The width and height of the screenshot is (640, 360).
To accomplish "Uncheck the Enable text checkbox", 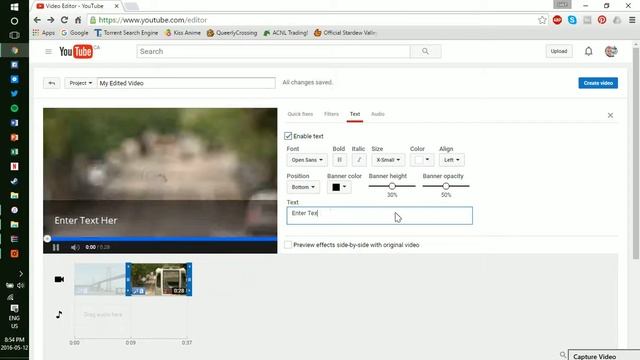I will [288, 136].
